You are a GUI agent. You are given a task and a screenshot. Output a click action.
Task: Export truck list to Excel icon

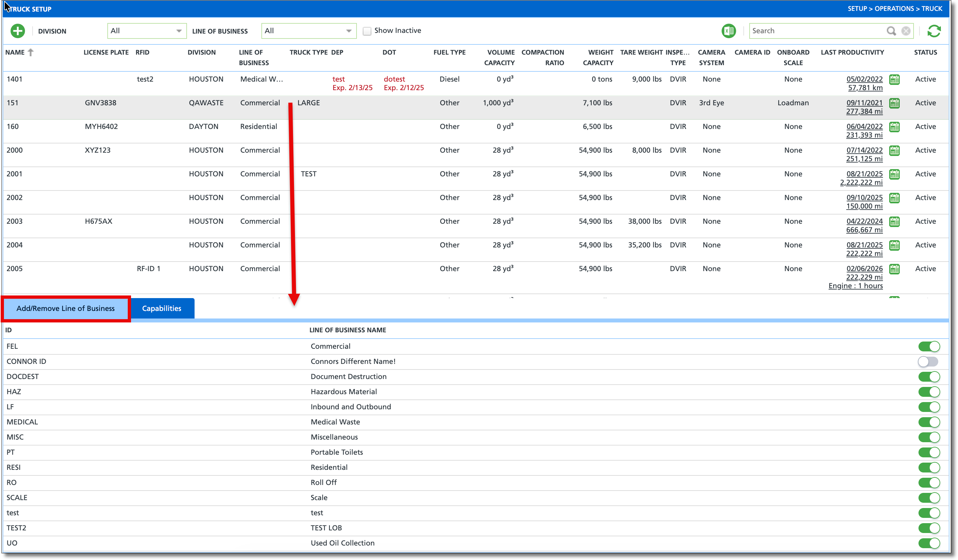pyautogui.click(x=729, y=31)
